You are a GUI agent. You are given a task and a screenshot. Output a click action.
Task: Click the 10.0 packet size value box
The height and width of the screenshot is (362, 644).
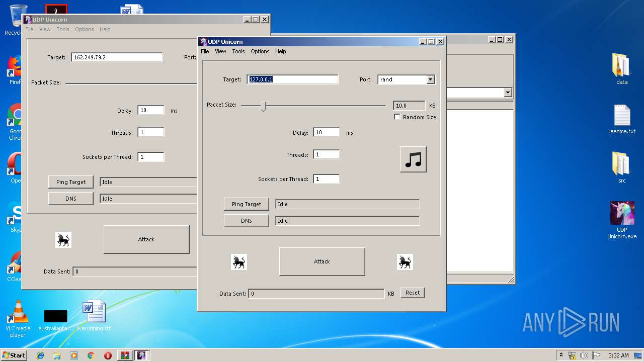click(x=409, y=106)
